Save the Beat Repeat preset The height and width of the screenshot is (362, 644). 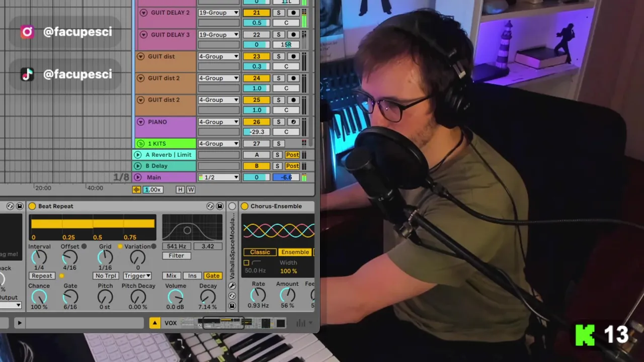tap(220, 206)
